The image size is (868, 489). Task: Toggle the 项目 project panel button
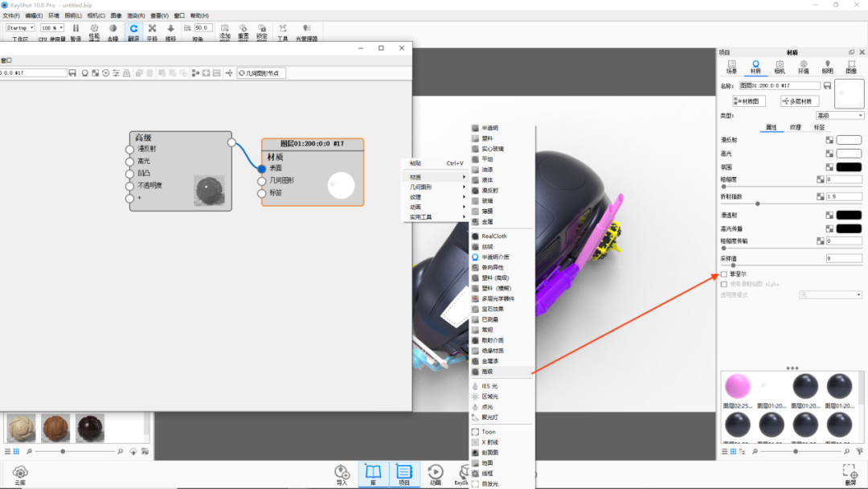pos(404,474)
